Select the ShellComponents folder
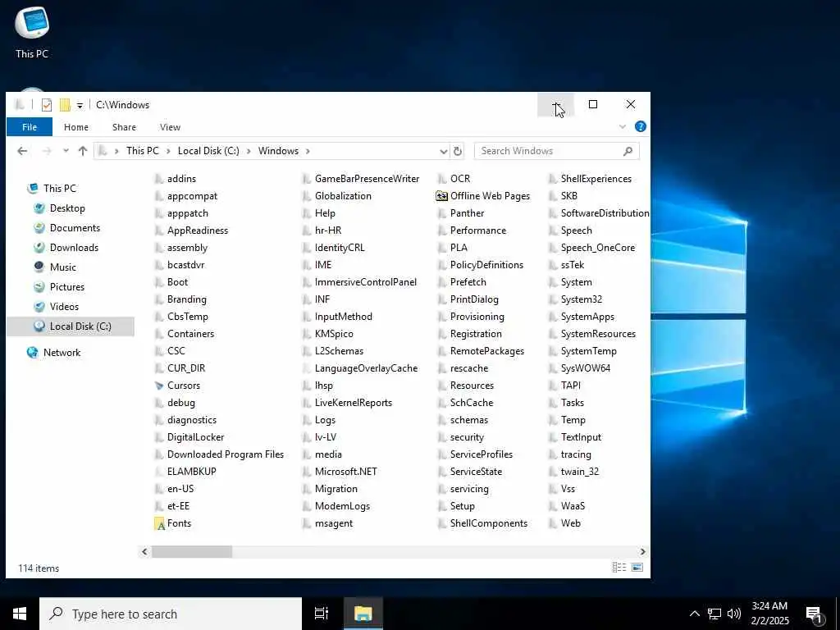 coord(482,523)
